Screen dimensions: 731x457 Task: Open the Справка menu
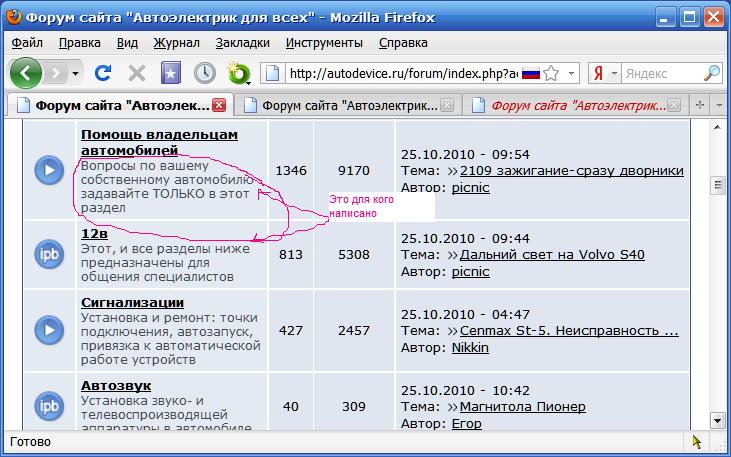[403, 43]
